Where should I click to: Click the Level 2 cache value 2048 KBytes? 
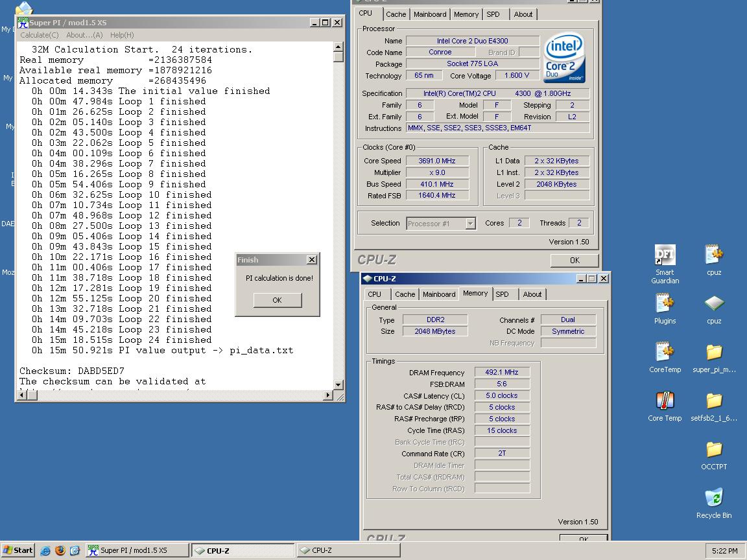[556, 184]
